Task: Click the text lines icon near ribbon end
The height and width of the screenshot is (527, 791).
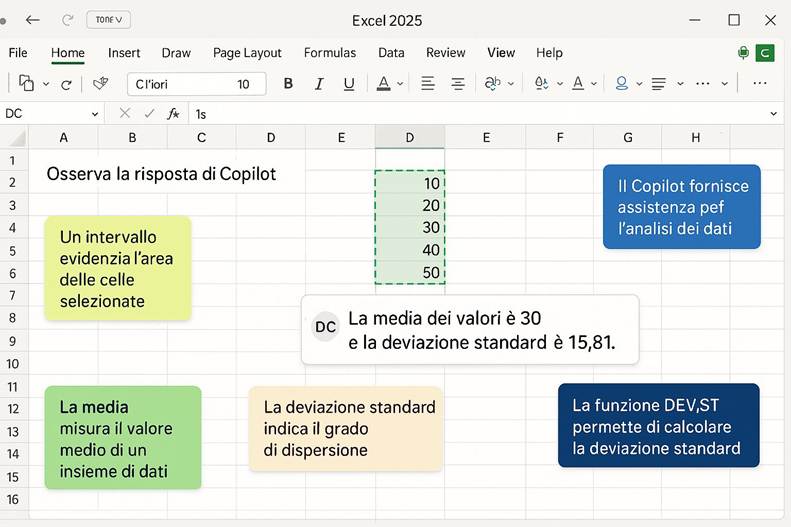Action: click(x=659, y=84)
